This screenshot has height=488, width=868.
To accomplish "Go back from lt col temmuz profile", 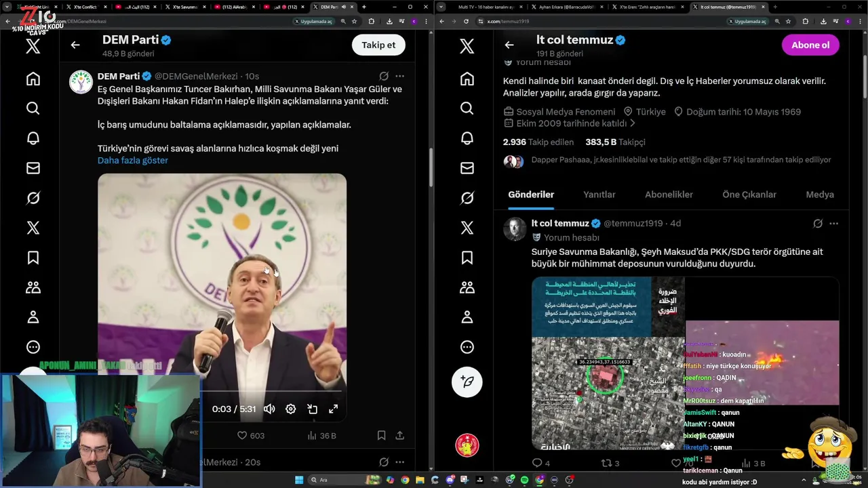I will click(x=509, y=45).
